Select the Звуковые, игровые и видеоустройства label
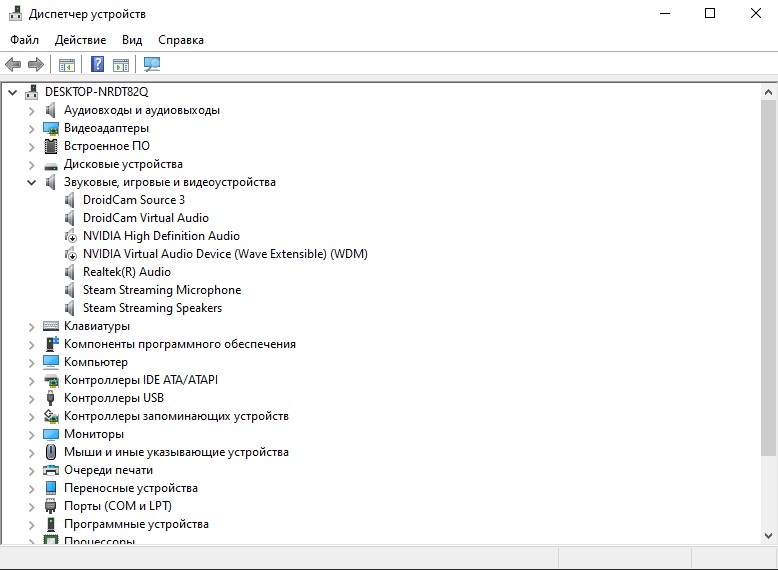The image size is (778, 570). pos(169,182)
